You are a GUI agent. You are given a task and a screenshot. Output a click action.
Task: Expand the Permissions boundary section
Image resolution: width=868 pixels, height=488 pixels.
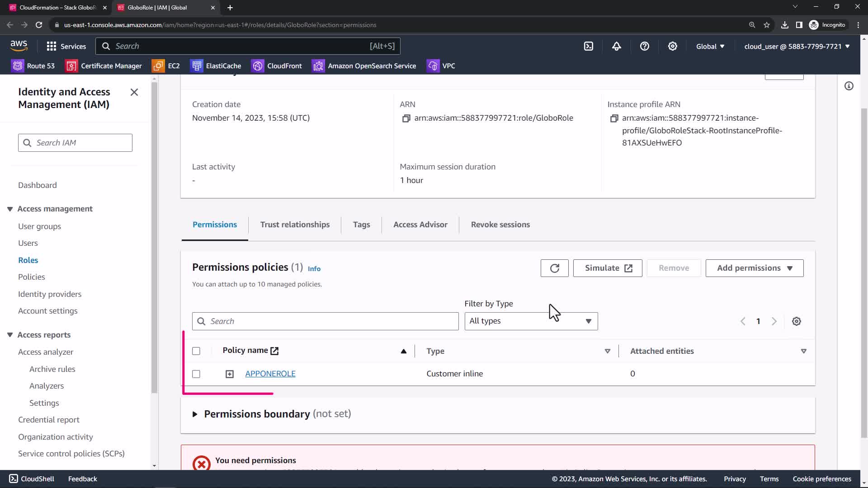tap(195, 414)
